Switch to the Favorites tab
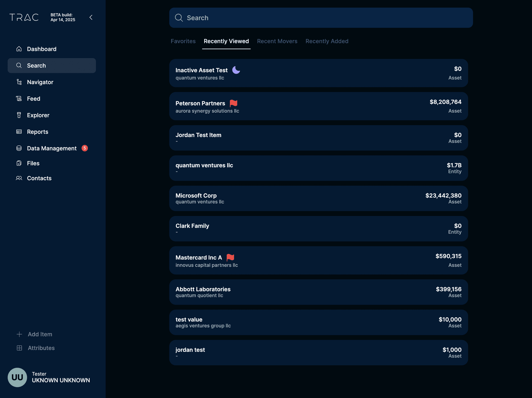Viewport: 532px width, 398px height. pos(183,41)
